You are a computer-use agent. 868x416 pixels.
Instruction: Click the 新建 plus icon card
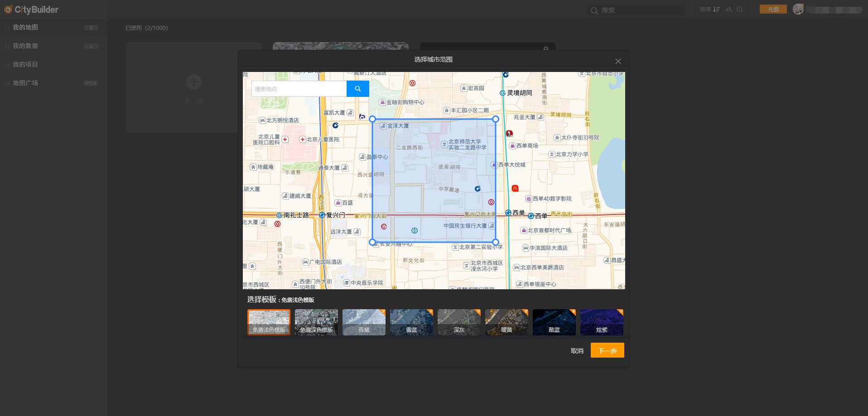(194, 82)
